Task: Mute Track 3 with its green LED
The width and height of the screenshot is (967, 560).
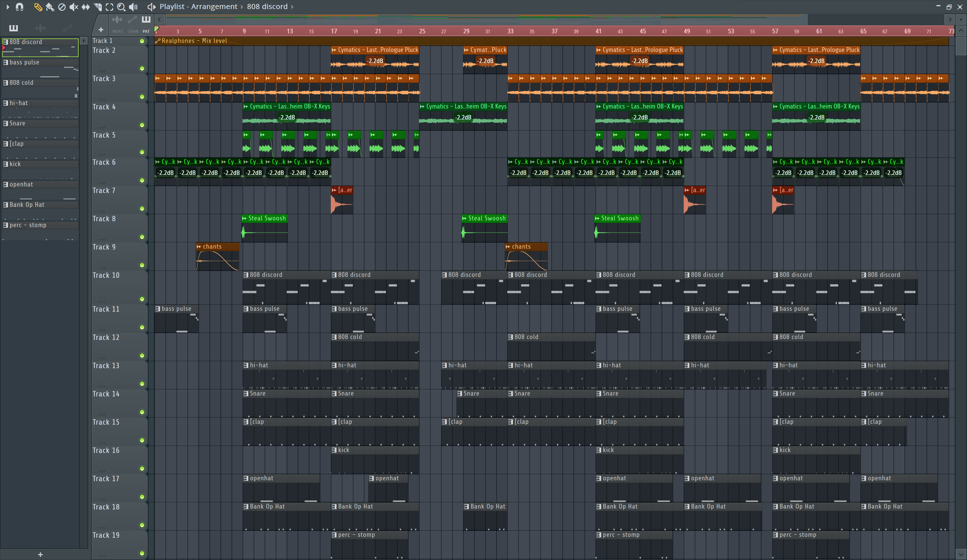Action: coord(142,97)
